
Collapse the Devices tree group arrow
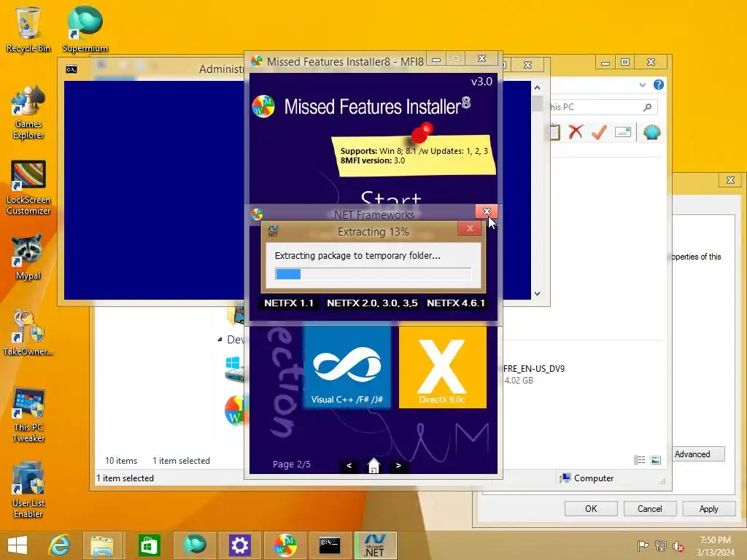(x=220, y=340)
